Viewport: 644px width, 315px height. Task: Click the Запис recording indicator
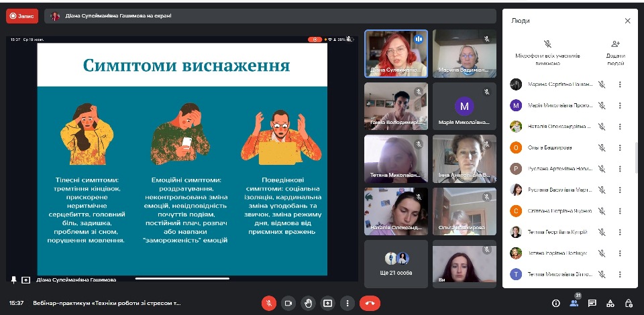click(22, 16)
